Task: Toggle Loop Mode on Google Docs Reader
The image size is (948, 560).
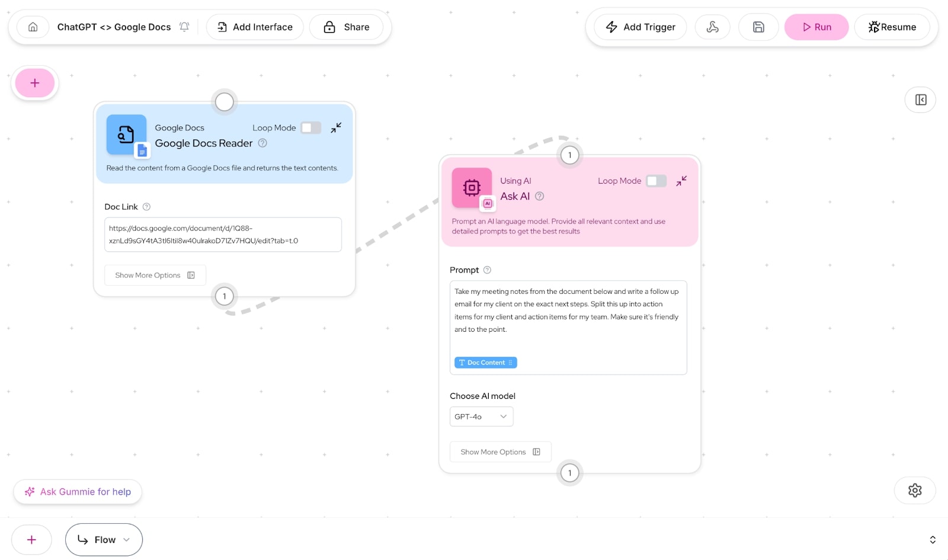Action: 310,127
